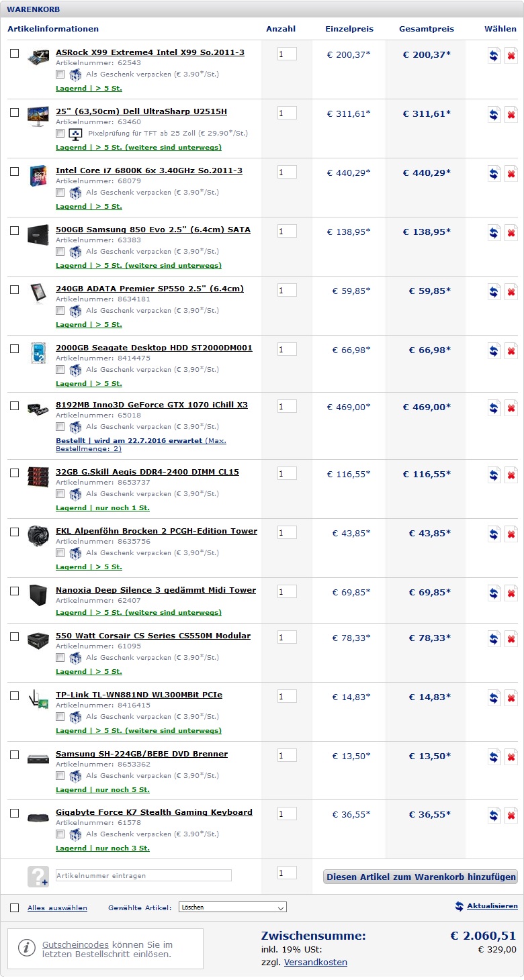The width and height of the screenshot is (524, 980).
Task: Open Nanoxia Deep Silence 3 product link
Action: pos(155,590)
